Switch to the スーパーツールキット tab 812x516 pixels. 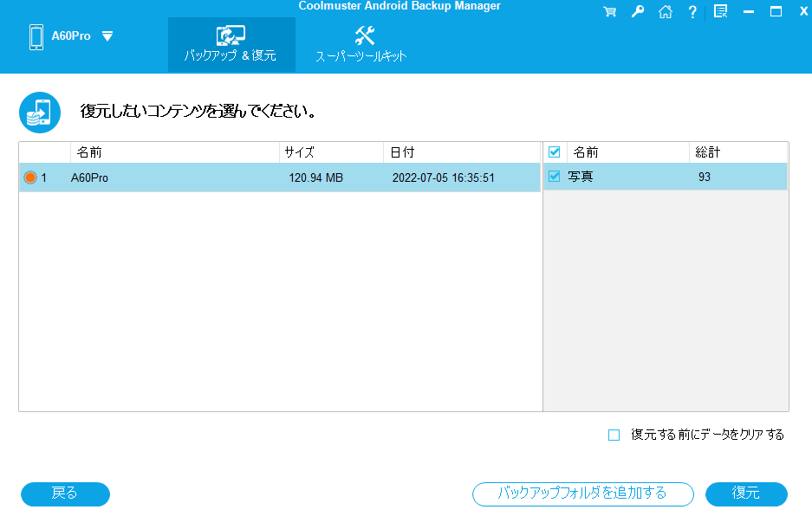pyautogui.click(x=361, y=44)
